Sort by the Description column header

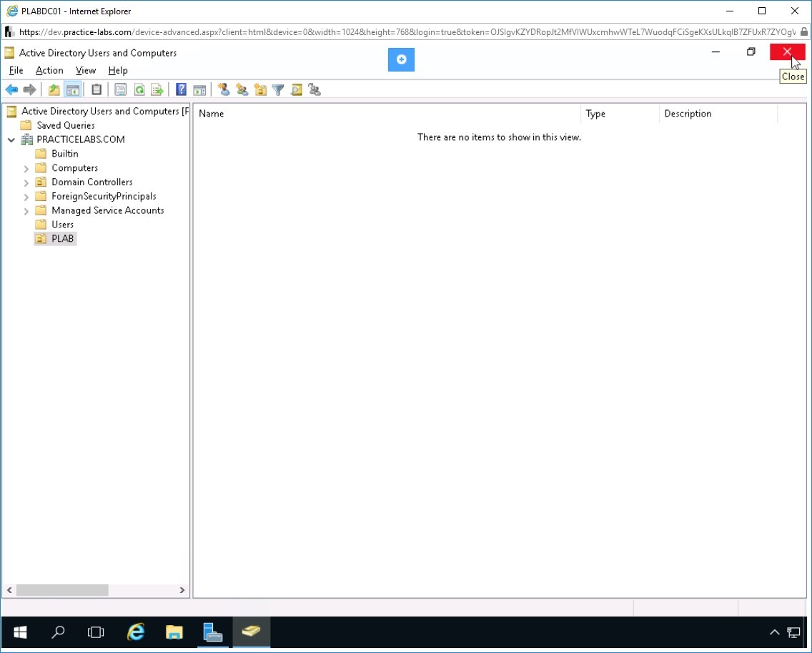(718, 114)
